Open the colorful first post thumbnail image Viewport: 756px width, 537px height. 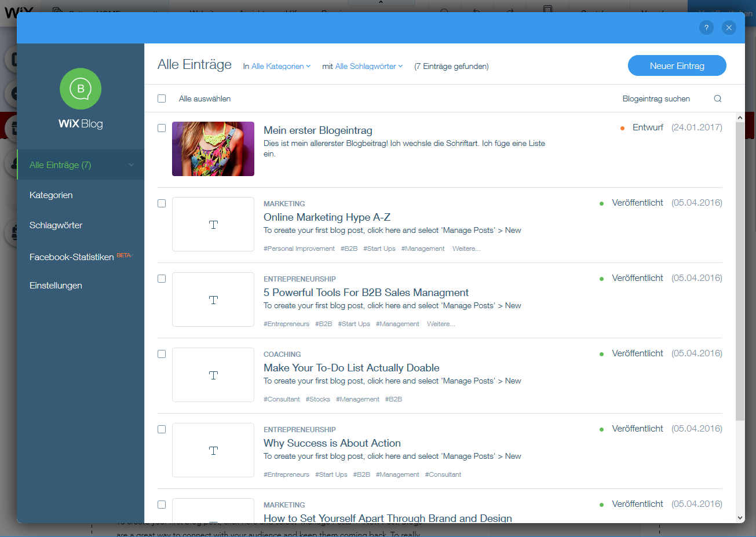point(213,149)
